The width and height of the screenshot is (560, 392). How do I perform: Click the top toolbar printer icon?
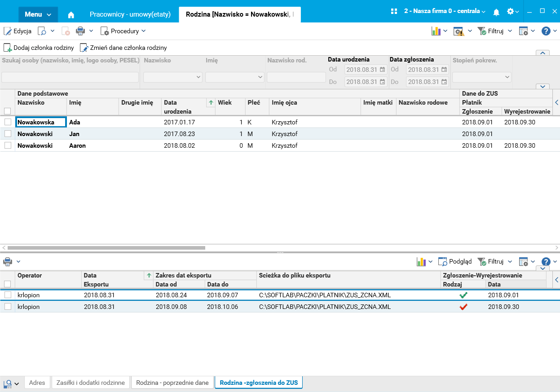tap(80, 31)
